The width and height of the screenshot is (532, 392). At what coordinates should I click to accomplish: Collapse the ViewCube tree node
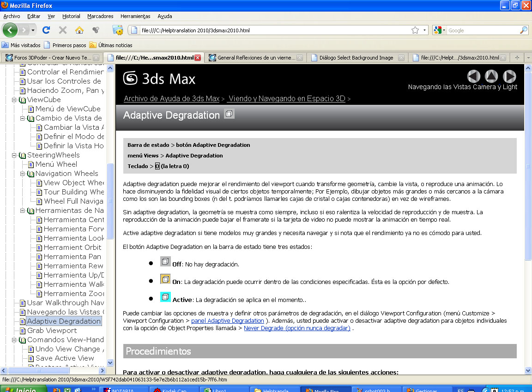(x=14, y=100)
